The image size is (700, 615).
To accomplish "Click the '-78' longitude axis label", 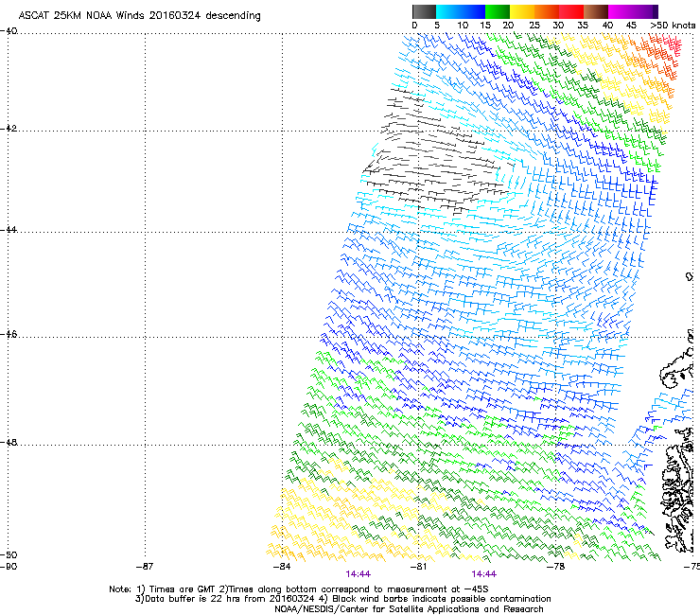I will (x=555, y=567).
